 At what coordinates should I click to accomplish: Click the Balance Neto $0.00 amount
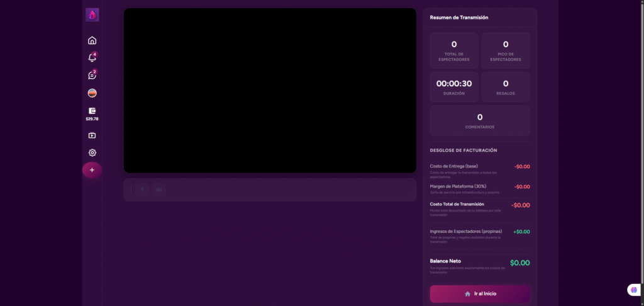pos(519,263)
